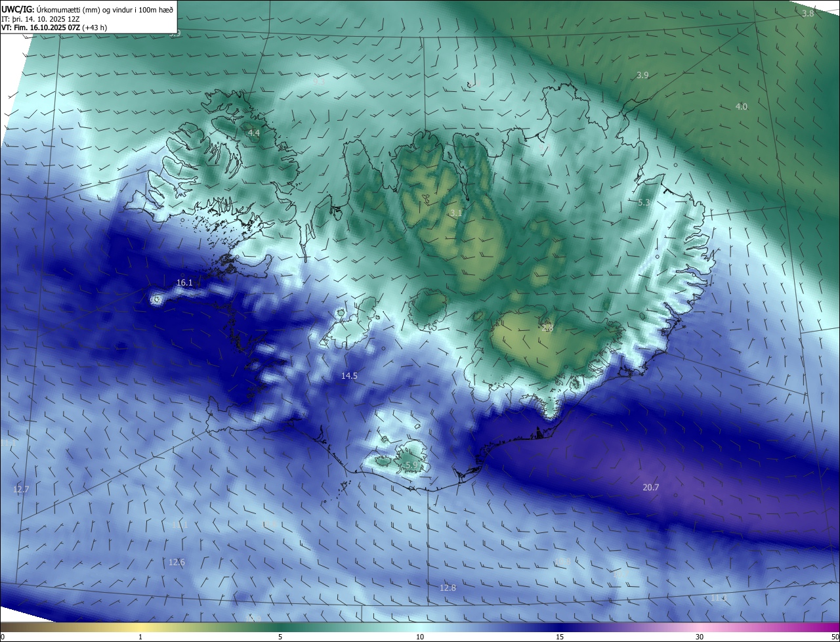This screenshot has width=840, height=642.
Task: Click the 'IT: þri. 14. 10. 2025 12Z' line
Action: [40, 19]
